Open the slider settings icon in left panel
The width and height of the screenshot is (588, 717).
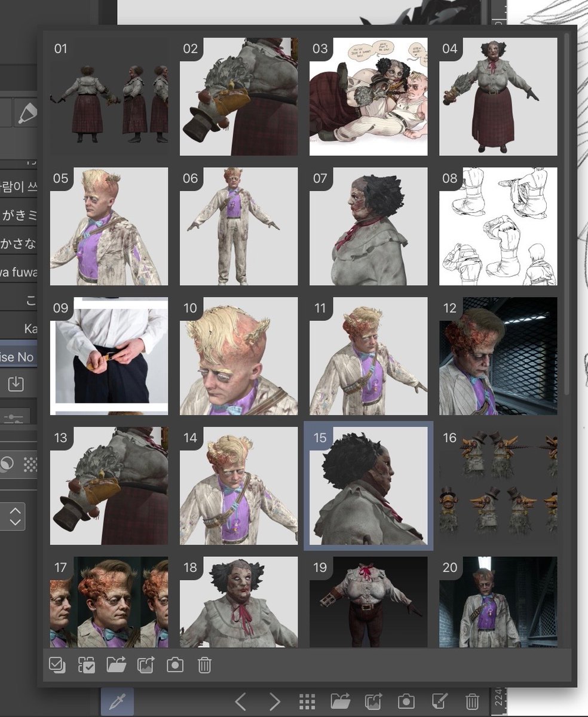click(x=15, y=418)
